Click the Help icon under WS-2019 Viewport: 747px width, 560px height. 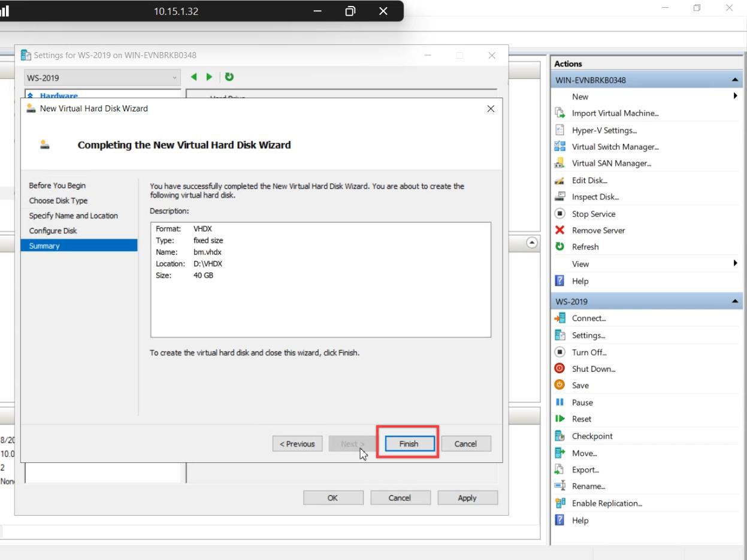coord(561,520)
